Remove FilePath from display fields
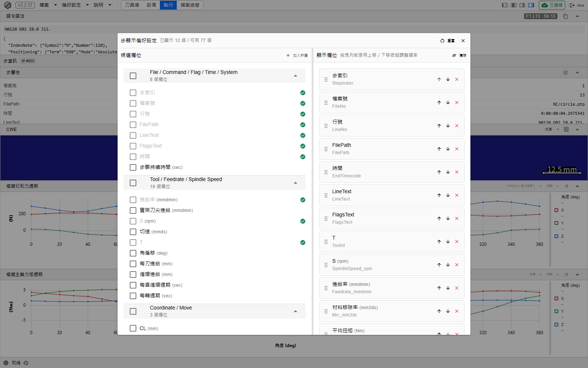588x368 pixels. coord(457,149)
